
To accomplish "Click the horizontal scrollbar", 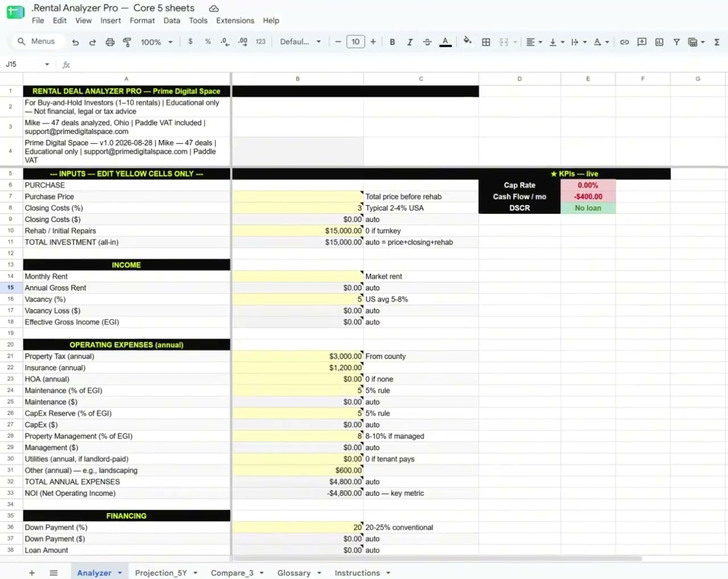I will pos(437,559).
